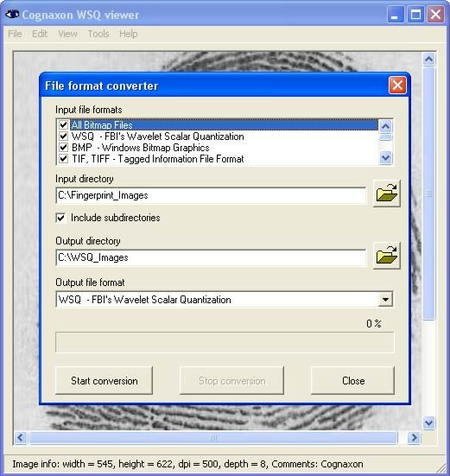The image size is (450, 476).
Task: Uncheck the All Bitmap Files checkbox
Action: (63, 124)
